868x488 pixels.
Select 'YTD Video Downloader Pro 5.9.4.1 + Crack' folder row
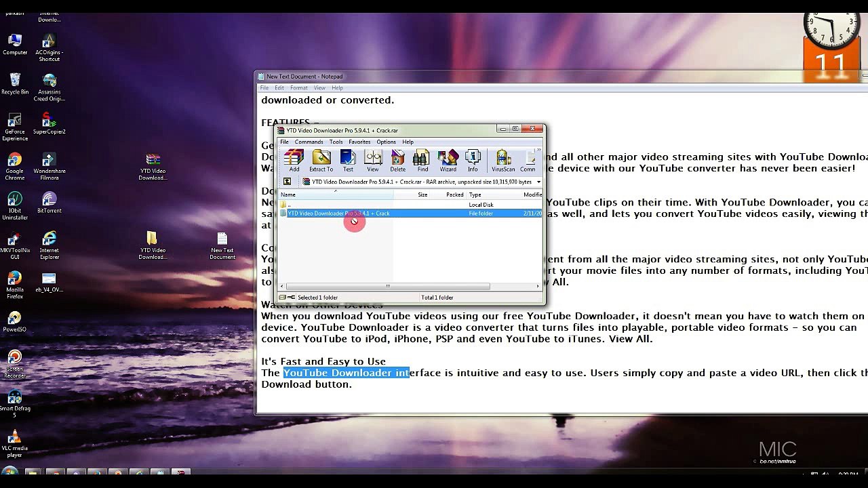(410, 213)
